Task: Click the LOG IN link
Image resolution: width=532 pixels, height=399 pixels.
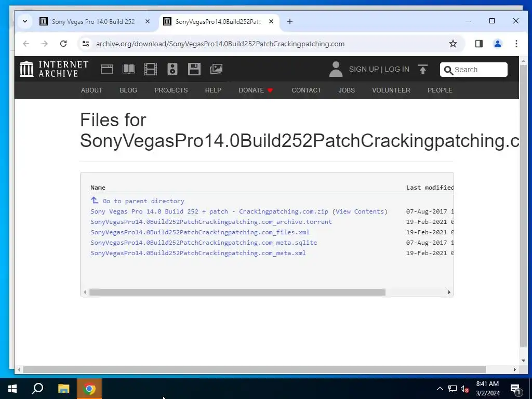Action: click(397, 69)
